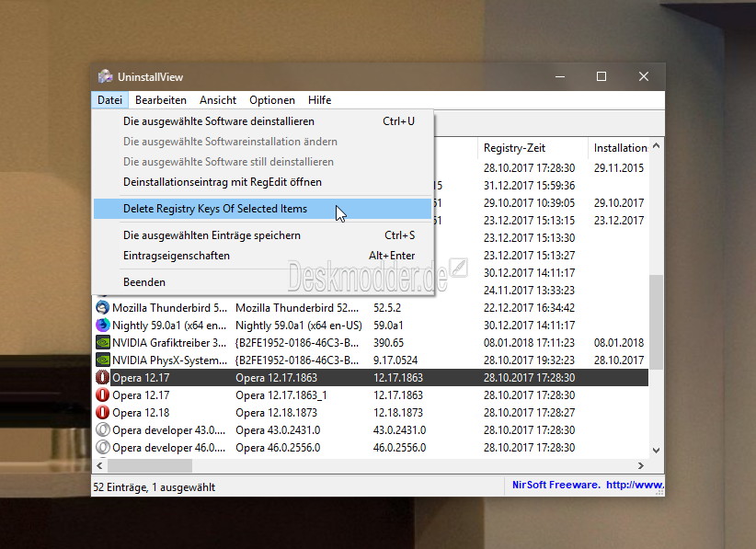Click the Mozilla Thunderbird row icon

[x=102, y=307]
